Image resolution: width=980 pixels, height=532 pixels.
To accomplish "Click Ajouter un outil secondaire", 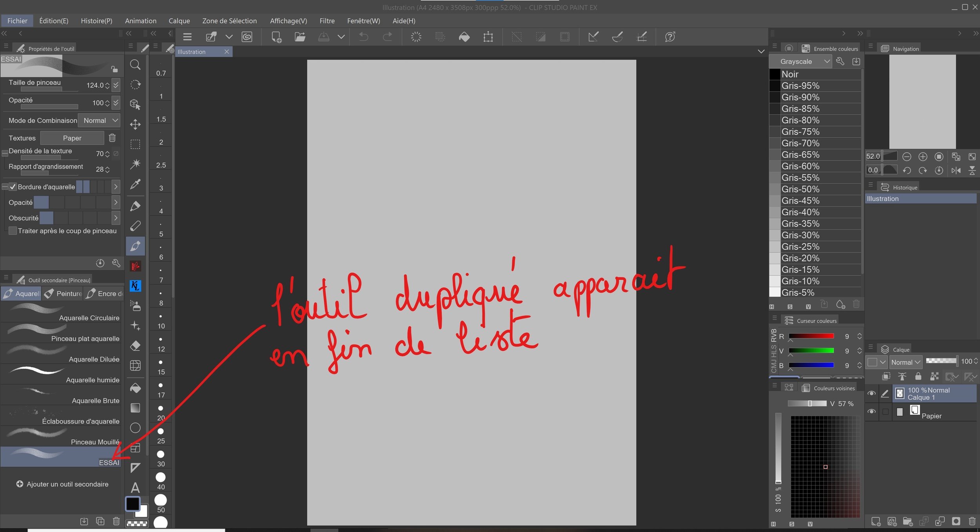I will click(x=62, y=484).
